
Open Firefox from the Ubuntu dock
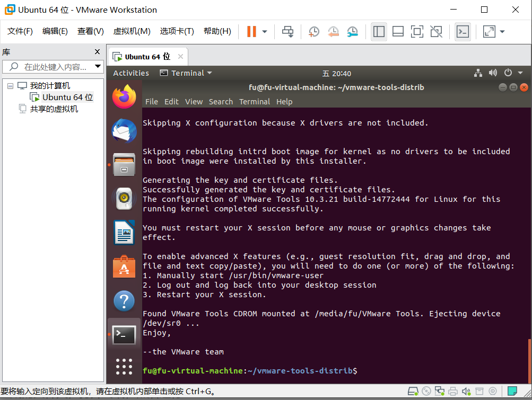[x=124, y=96]
